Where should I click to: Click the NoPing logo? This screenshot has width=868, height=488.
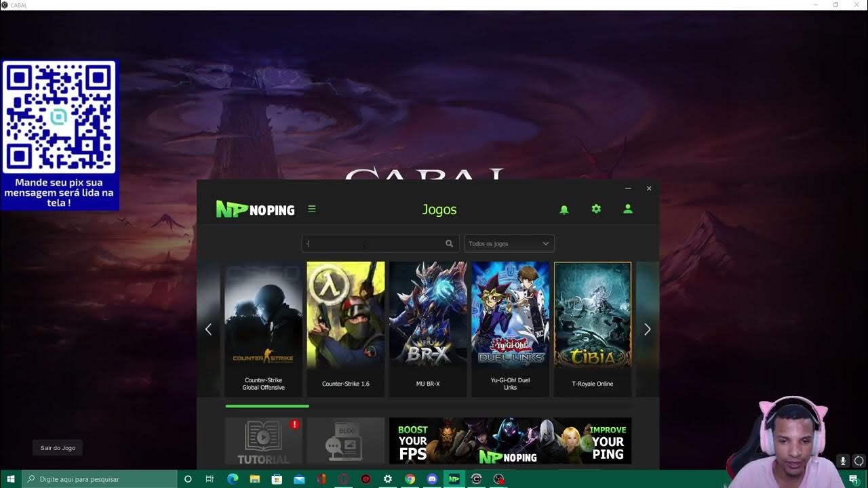(255, 209)
